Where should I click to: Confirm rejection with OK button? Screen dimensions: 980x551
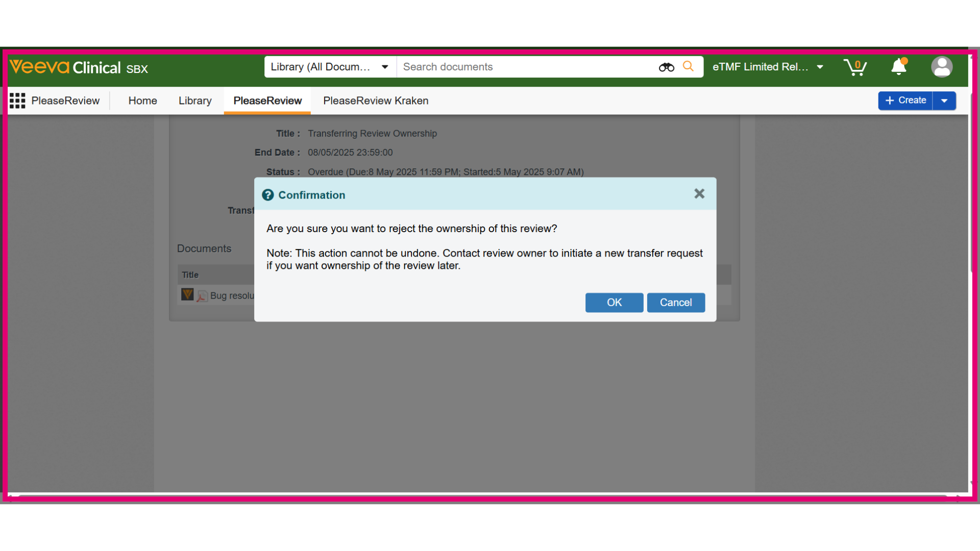click(x=614, y=303)
